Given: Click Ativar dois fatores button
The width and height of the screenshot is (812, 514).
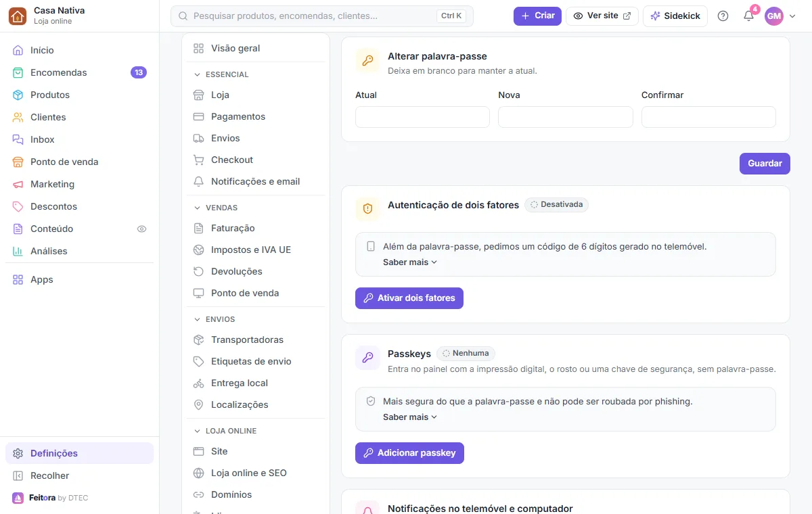Looking at the screenshot, I should coord(409,298).
